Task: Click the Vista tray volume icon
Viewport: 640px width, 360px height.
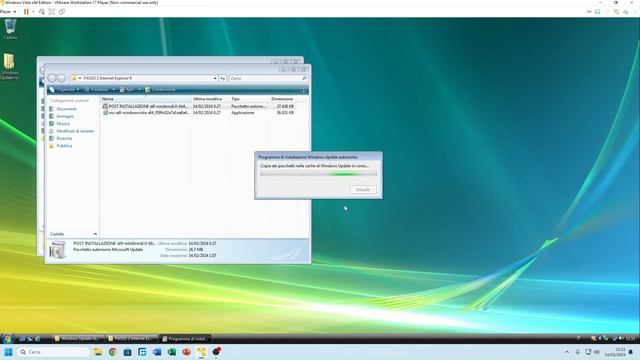Action: tap(621, 338)
